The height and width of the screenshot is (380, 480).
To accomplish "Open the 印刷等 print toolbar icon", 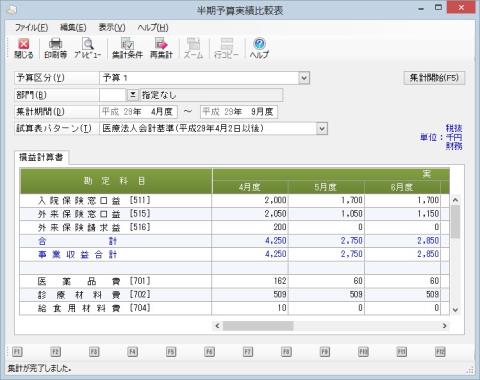I will tap(56, 49).
